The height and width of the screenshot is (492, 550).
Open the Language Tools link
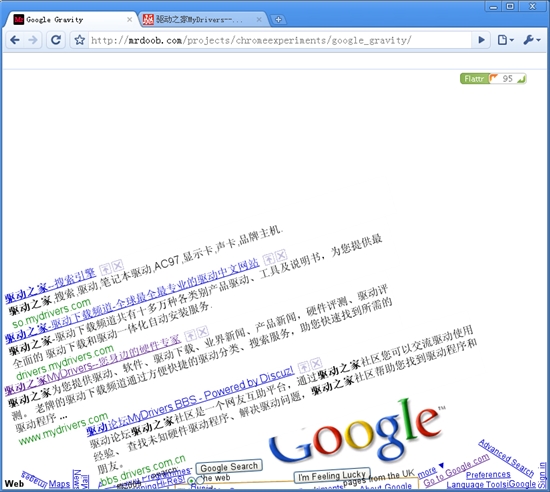click(476, 485)
